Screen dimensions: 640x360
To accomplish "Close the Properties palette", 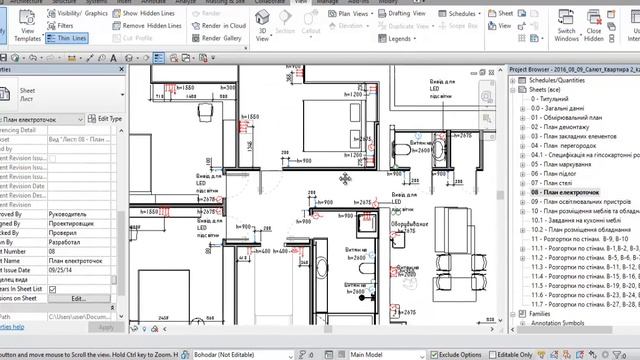I will click(x=121, y=69).
